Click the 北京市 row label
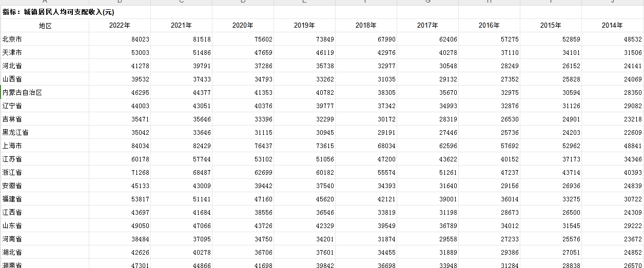The width and height of the screenshot is (644, 268). pyautogui.click(x=12, y=39)
